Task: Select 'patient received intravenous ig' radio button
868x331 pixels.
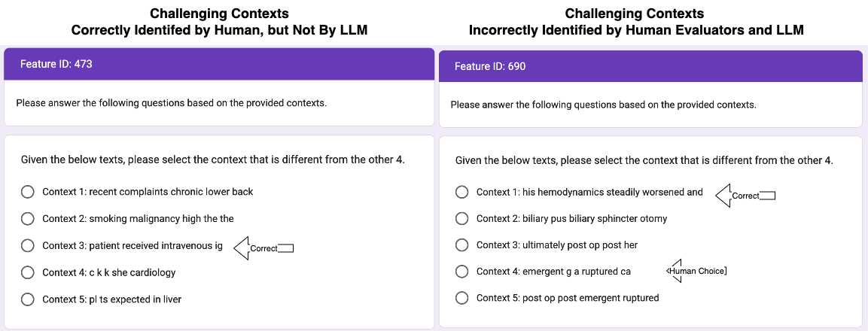Action: click(x=28, y=246)
